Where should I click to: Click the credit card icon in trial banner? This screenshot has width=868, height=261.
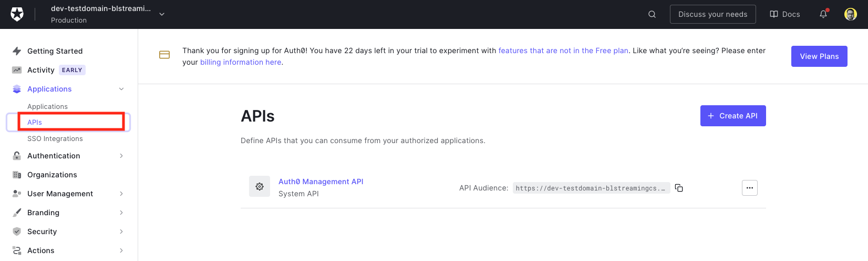[x=164, y=55]
